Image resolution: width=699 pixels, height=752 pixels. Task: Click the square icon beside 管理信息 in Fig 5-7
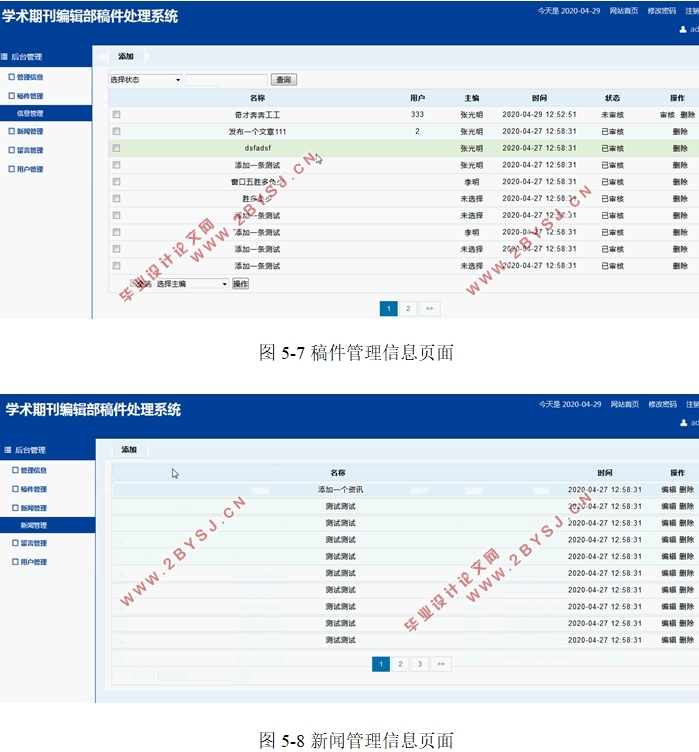tap(12, 77)
